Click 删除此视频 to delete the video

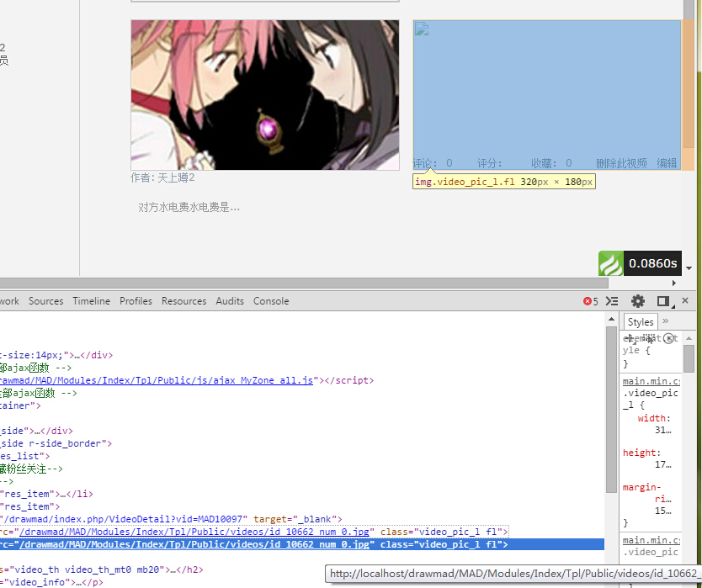point(621,163)
